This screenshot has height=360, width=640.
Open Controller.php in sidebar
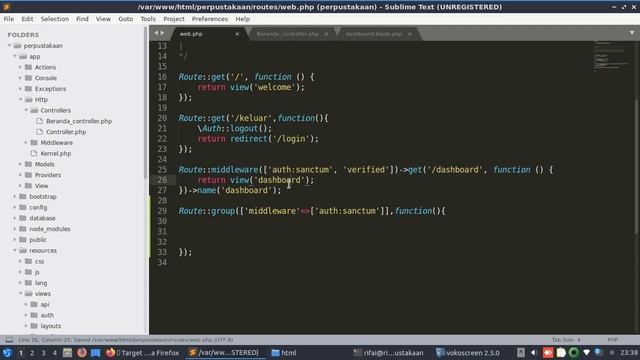point(66,132)
